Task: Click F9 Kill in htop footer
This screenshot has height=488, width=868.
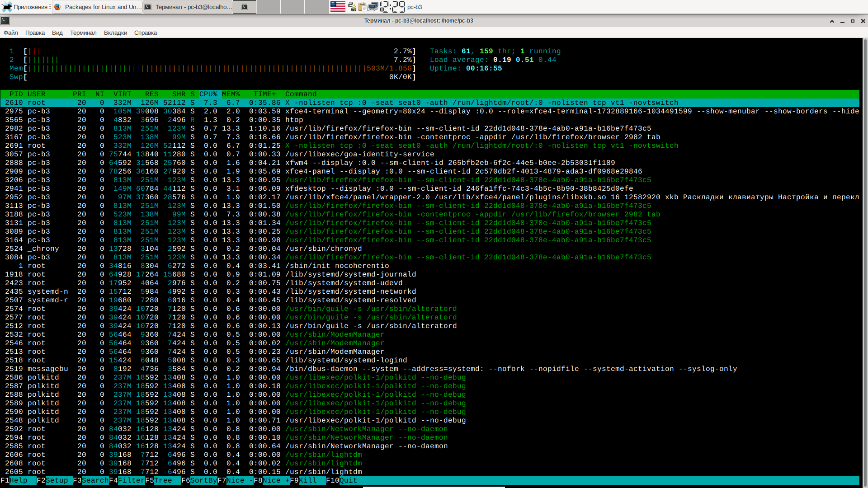Action: point(308,480)
